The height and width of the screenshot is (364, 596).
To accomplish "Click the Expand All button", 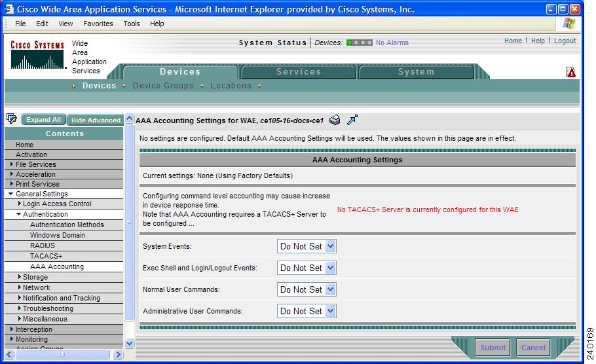I will click(x=44, y=120).
